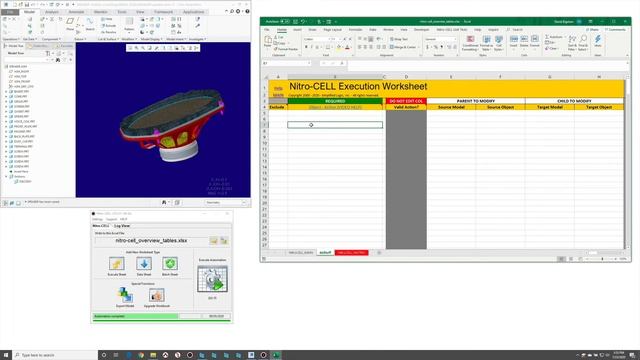The height and width of the screenshot is (360, 640).
Task: Click Sketch tool in Creo ribbon
Action: pos(90,24)
